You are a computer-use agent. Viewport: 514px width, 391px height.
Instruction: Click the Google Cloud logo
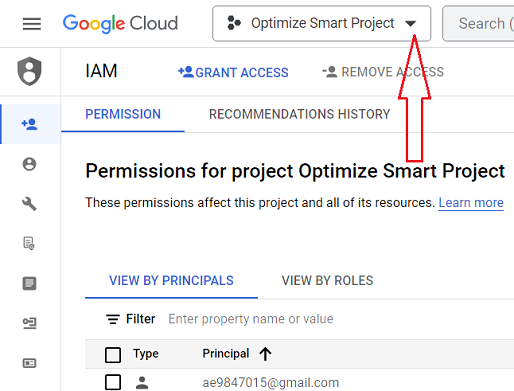120,23
